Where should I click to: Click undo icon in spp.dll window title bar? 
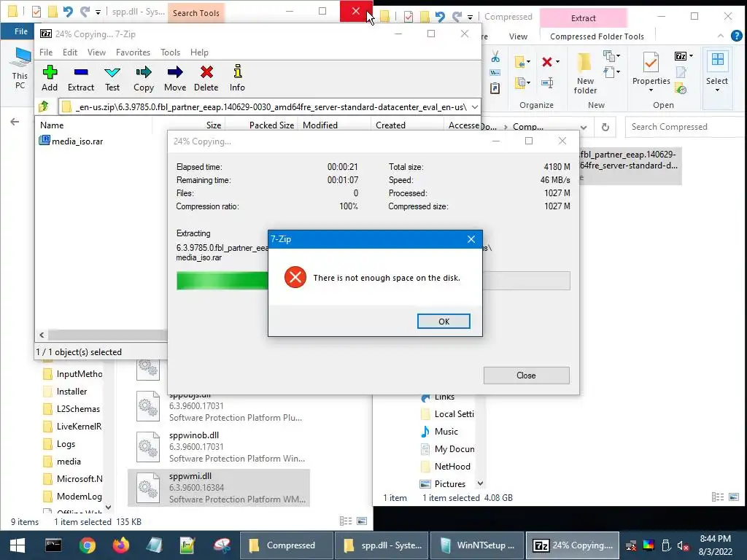(x=68, y=12)
